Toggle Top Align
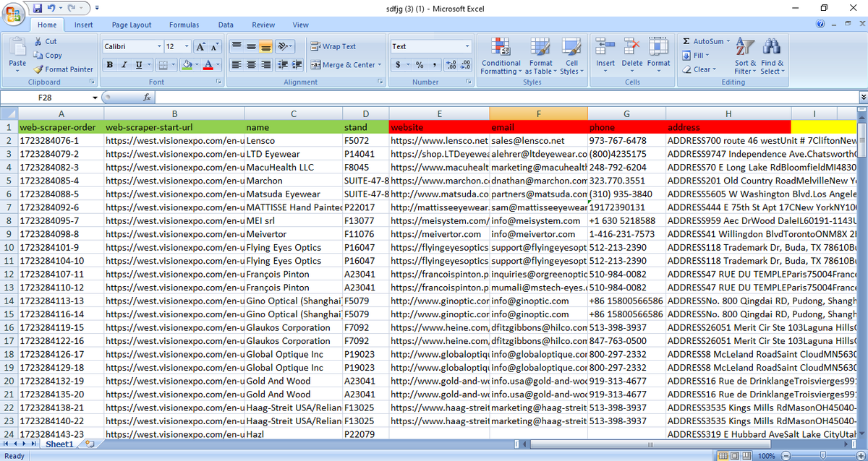868x461 pixels. click(x=236, y=46)
